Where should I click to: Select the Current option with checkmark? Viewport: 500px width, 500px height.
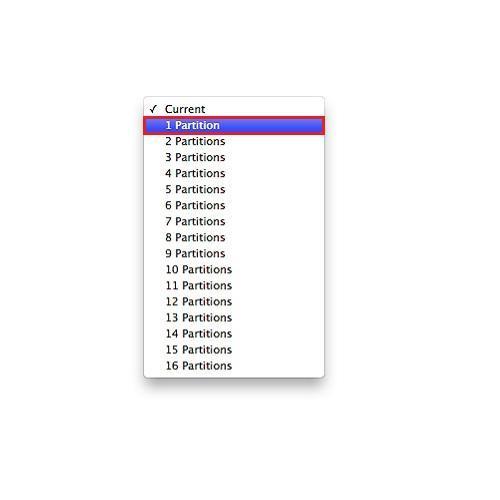point(234,109)
